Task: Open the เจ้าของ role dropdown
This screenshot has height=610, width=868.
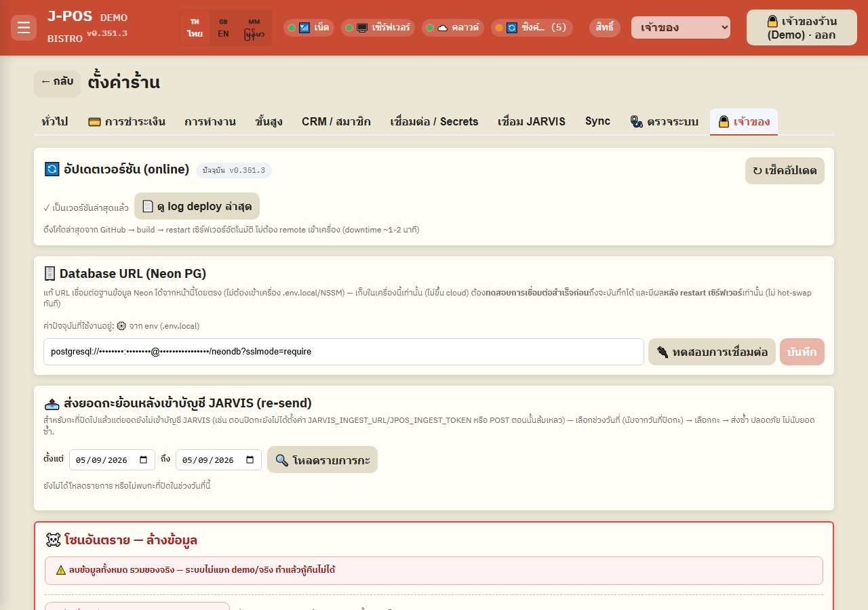Action: (681, 28)
